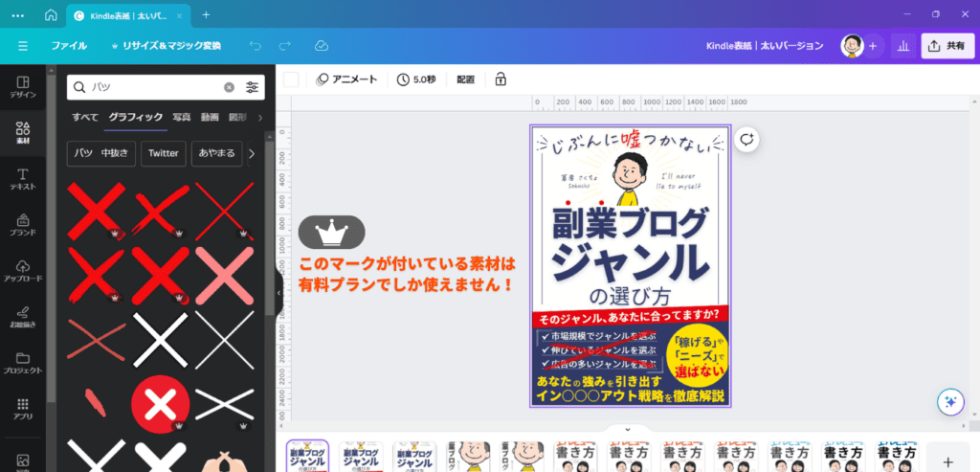Viewport: 980px width, 472px height.
Task: Open the three-dot app menu
Action: 18,15
